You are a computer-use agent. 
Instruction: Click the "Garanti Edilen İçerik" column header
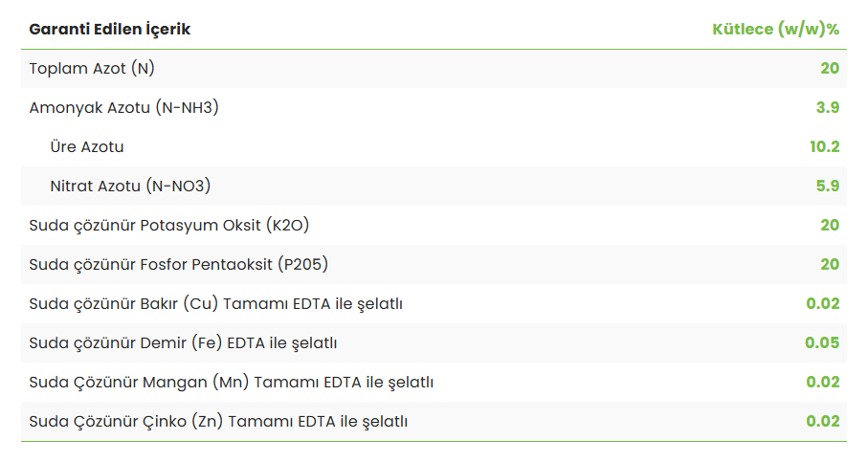(110, 29)
